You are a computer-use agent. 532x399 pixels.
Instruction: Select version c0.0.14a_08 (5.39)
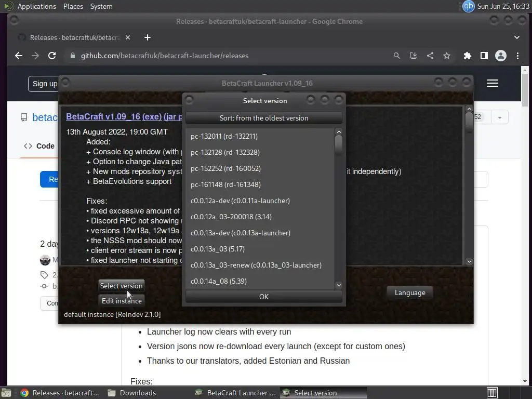point(260,281)
